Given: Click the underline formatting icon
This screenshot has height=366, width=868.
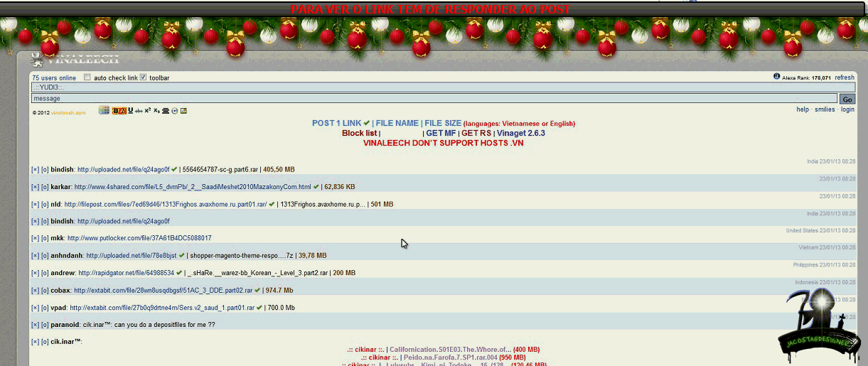Looking at the screenshot, I should (x=131, y=111).
